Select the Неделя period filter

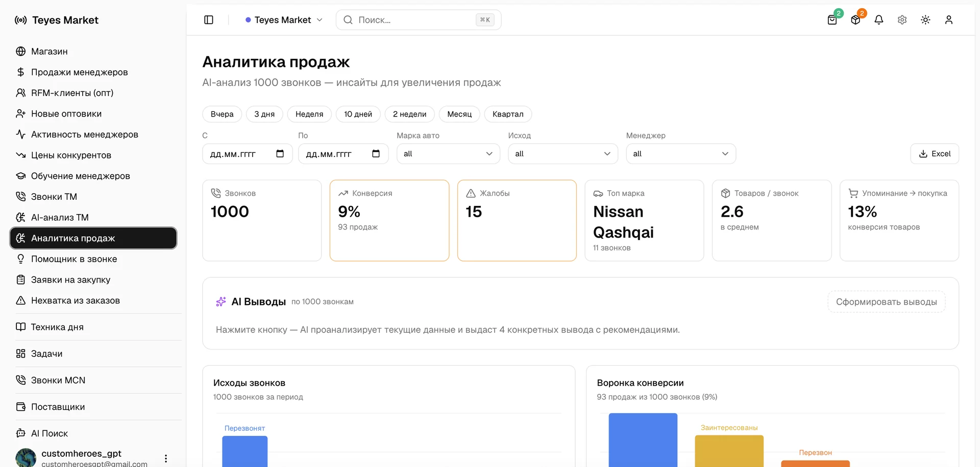tap(309, 114)
